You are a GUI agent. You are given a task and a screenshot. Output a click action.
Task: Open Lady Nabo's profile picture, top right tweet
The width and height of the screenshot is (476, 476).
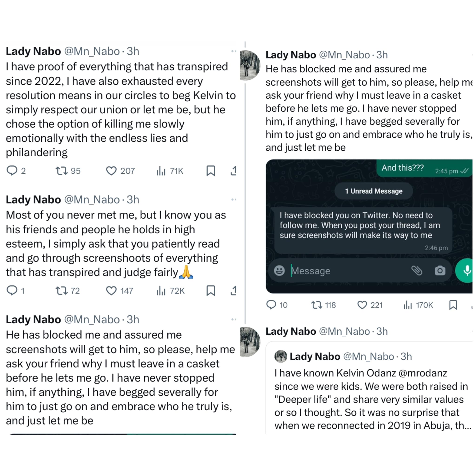pyautogui.click(x=250, y=65)
